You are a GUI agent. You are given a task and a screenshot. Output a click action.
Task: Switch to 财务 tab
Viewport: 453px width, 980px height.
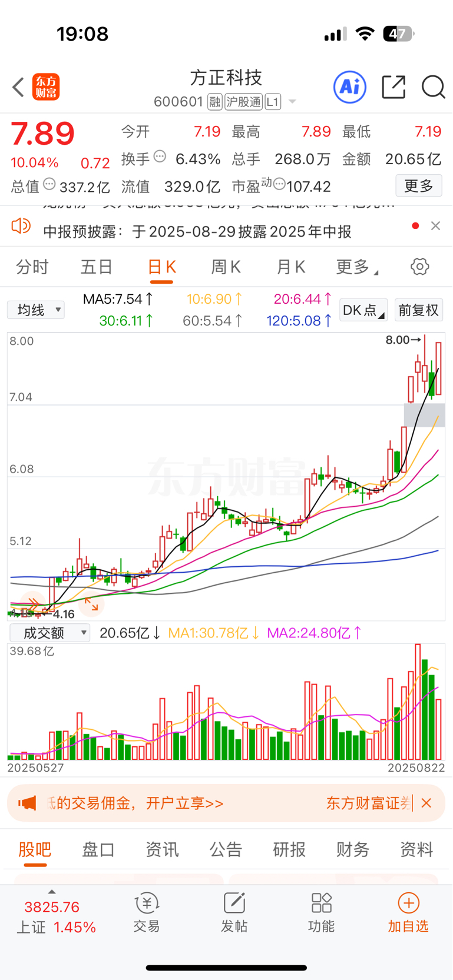pyautogui.click(x=353, y=849)
